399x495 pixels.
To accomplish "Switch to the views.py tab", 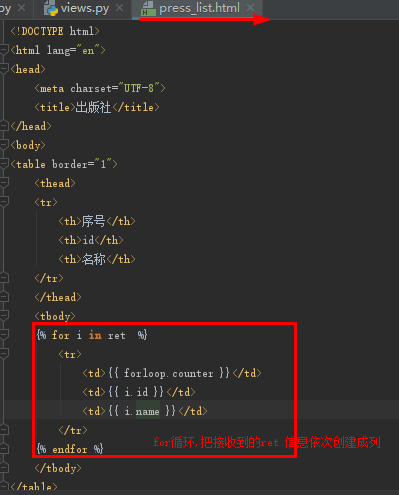I will pos(84,8).
